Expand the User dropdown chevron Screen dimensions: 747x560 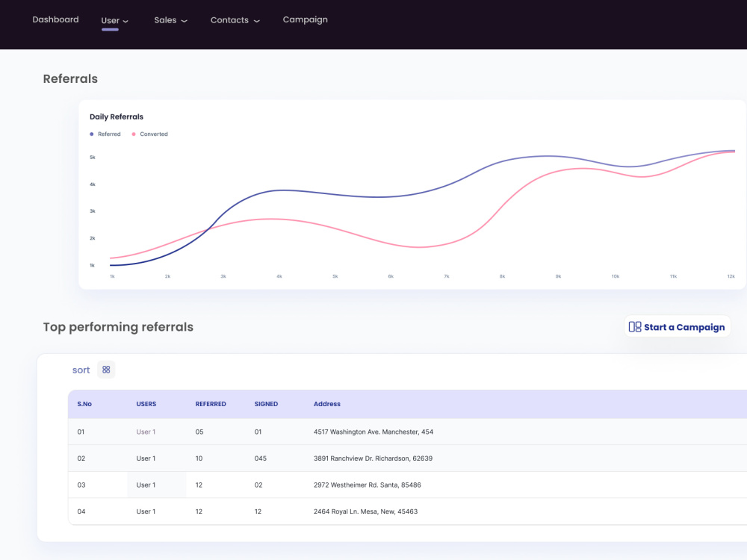point(125,22)
